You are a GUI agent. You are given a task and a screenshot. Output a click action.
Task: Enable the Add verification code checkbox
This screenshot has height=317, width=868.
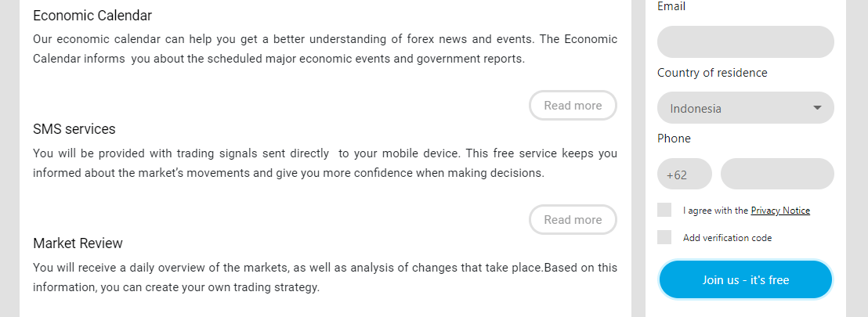click(664, 237)
